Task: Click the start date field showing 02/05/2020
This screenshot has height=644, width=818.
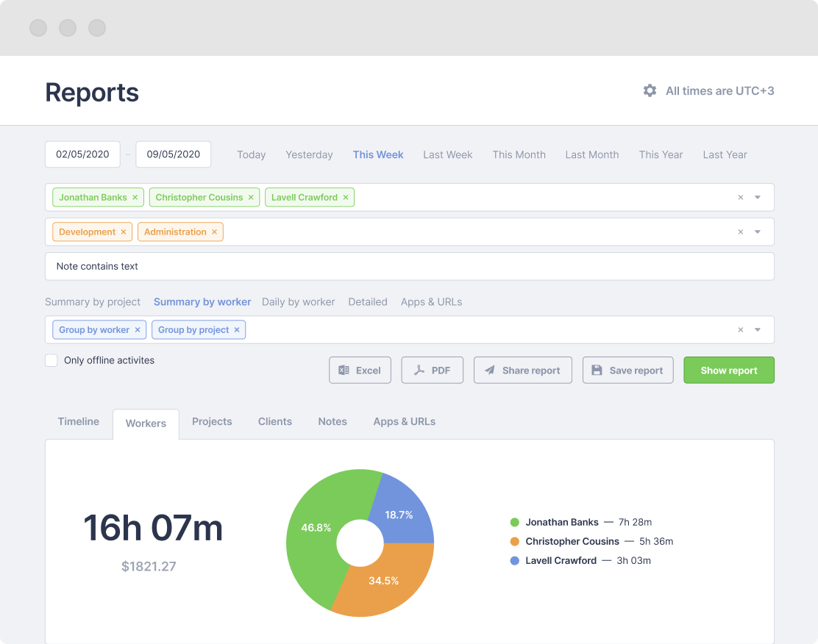Action: point(82,154)
